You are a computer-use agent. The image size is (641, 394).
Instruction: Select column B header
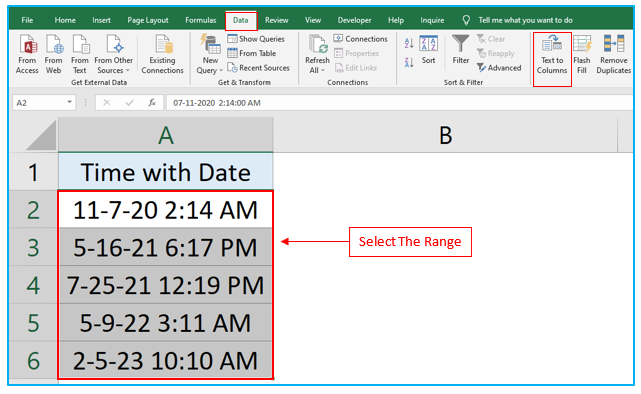[445, 135]
